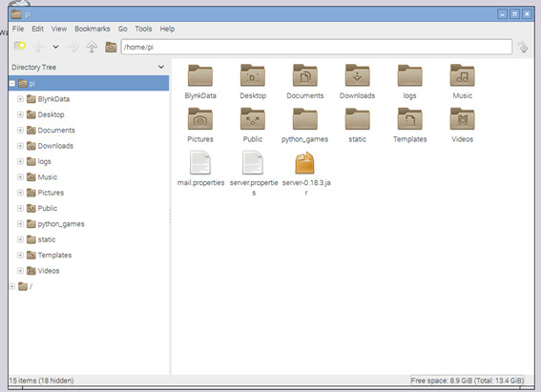Select the Downloads folder in main pane
This screenshot has width=541, height=392.
[358, 75]
